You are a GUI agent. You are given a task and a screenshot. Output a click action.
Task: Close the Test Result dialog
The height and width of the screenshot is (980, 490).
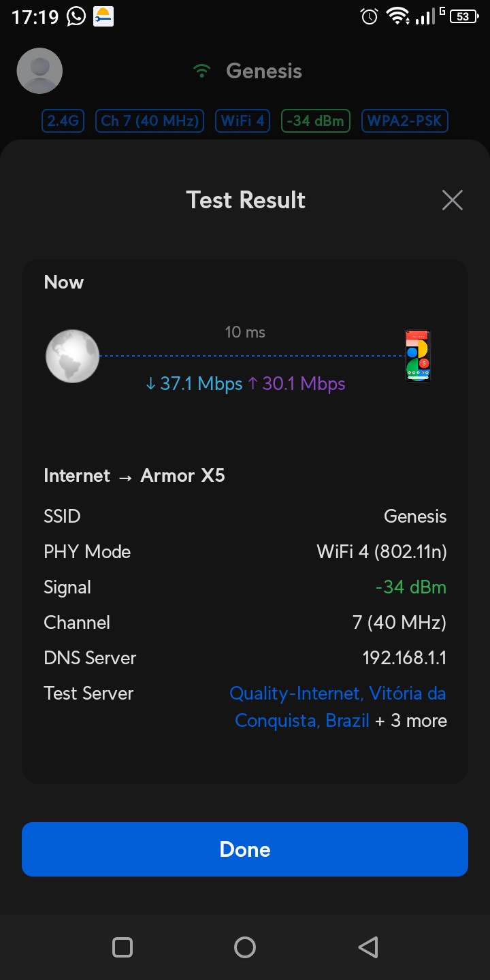click(452, 200)
